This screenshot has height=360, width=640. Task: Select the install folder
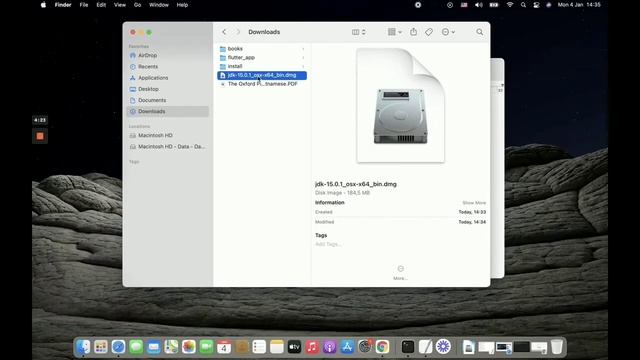262,66
